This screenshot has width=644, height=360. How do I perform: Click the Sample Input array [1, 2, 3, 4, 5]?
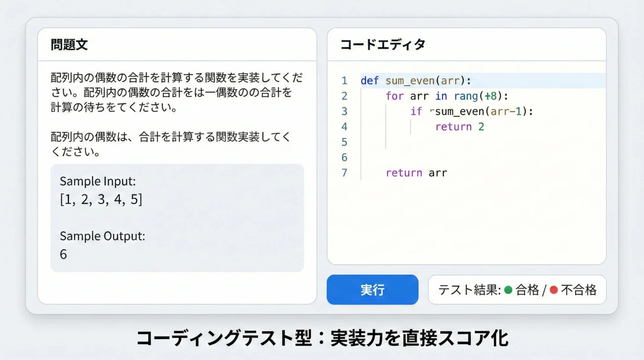click(101, 199)
